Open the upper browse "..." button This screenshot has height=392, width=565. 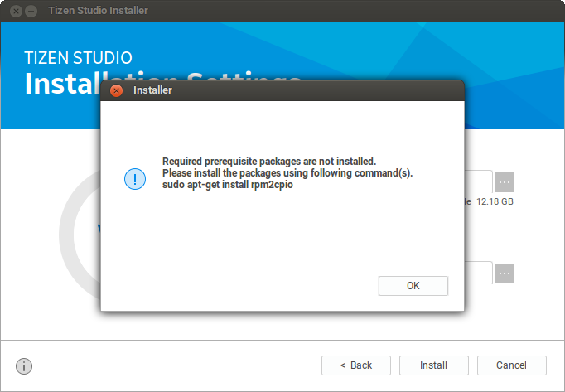pyautogui.click(x=505, y=181)
